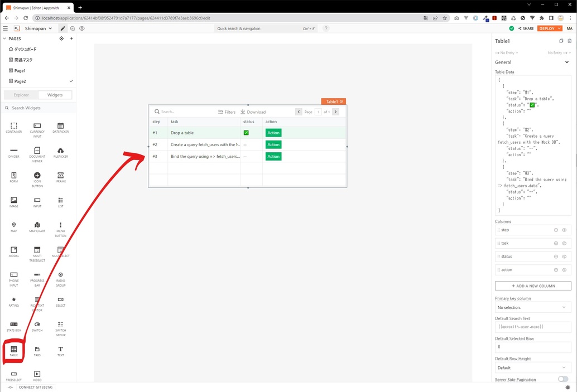Click Action button in row #2
The image size is (577, 392).
[273, 144]
